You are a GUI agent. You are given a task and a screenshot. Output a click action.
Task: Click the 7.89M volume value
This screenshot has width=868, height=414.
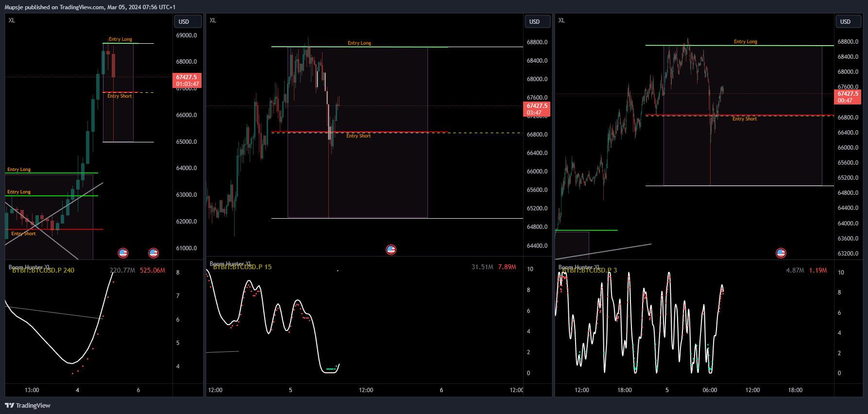[x=507, y=267]
